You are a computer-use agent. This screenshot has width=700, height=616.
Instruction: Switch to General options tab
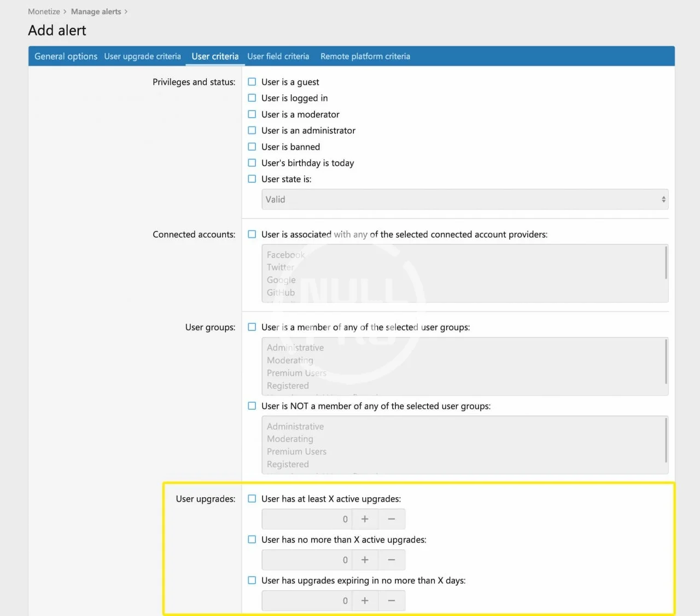click(x=66, y=56)
